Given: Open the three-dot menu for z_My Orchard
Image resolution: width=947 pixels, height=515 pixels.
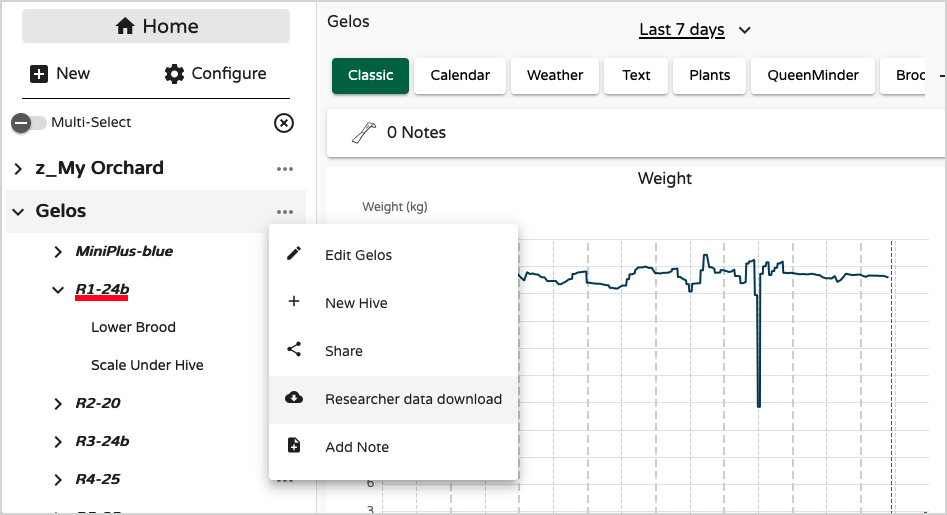Looking at the screenshot, I should [285, 169].
